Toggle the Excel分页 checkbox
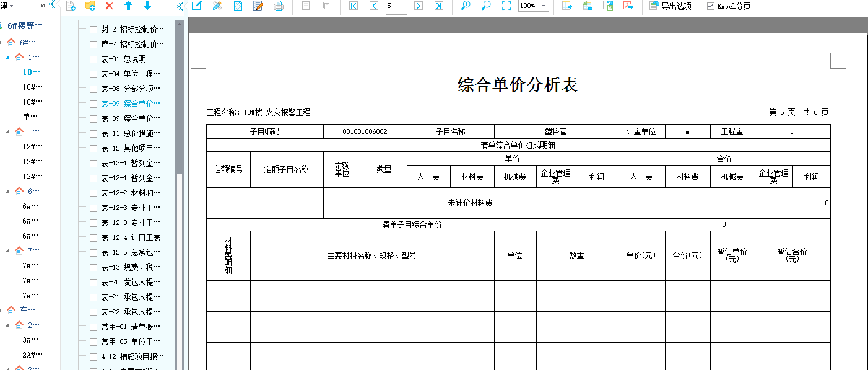 [x=710, y=6]
